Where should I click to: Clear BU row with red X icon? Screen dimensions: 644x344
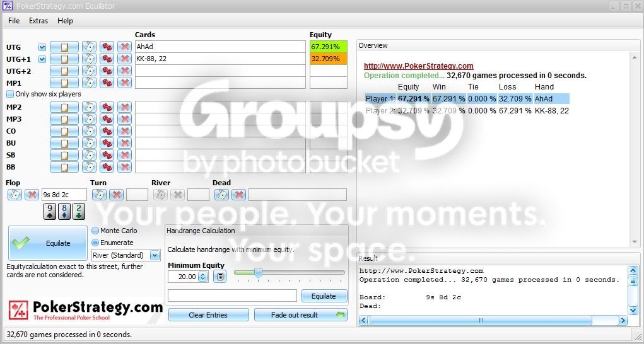click(124, 143)
